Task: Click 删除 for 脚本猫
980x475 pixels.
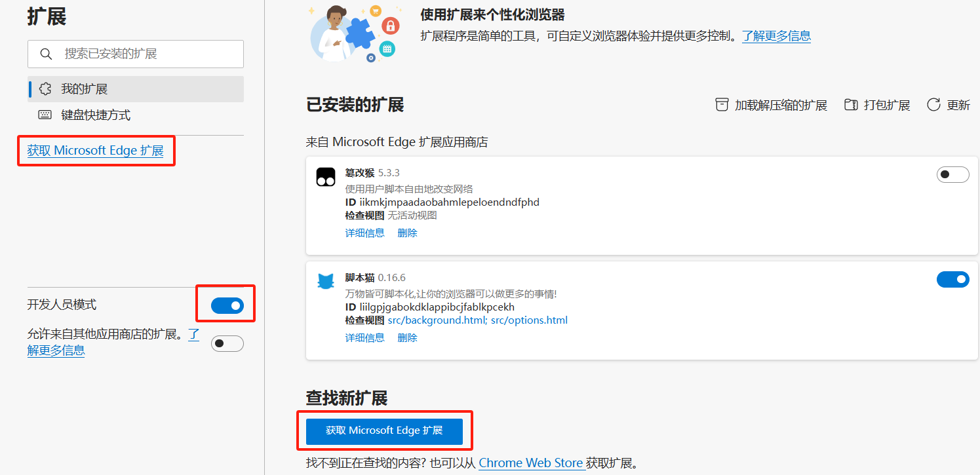Action: (x=407, y=338)
